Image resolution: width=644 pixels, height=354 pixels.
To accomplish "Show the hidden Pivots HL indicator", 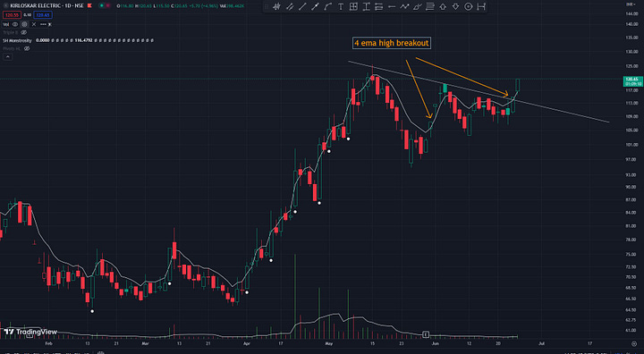I will tap(27, 48).
